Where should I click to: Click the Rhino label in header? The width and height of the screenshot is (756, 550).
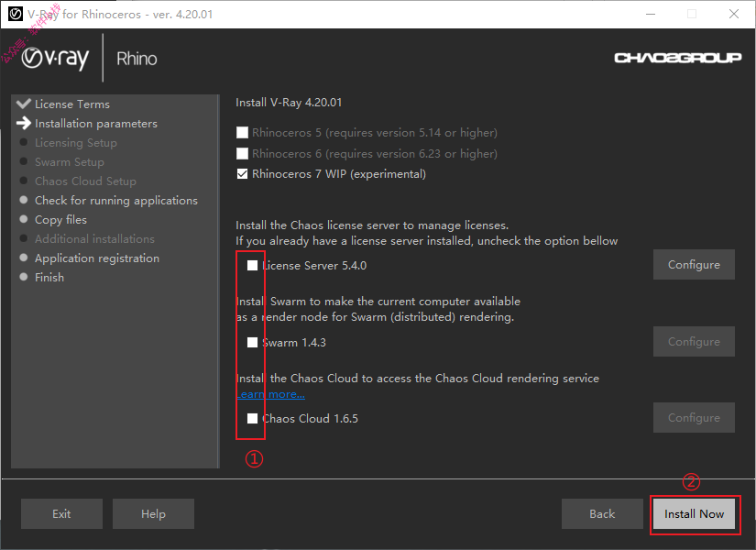pos(137,59)
